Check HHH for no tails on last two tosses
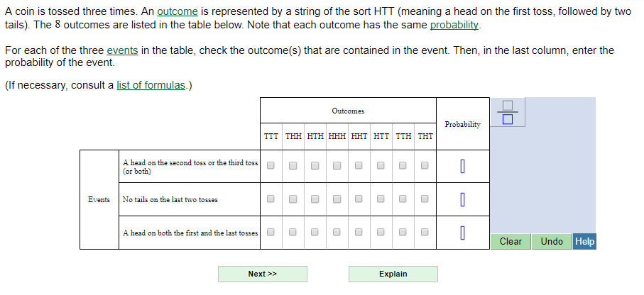644x295 pixels. point(337,199)
